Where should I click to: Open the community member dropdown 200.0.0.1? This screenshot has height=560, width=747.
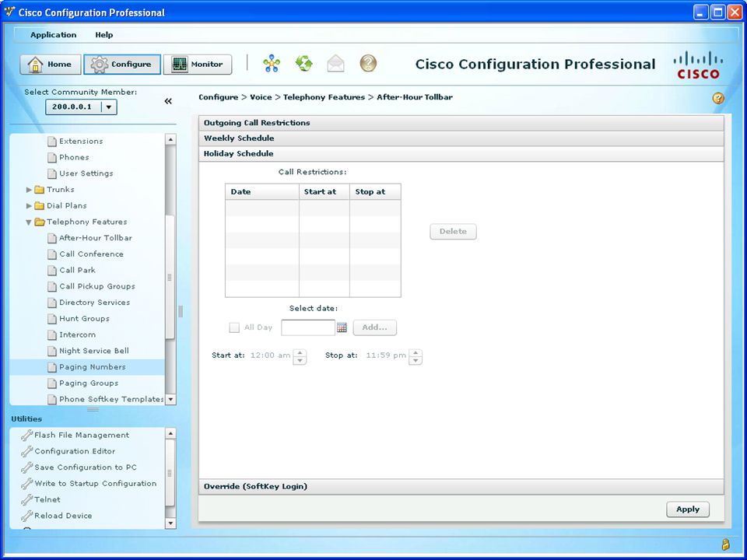click(81, 107)
